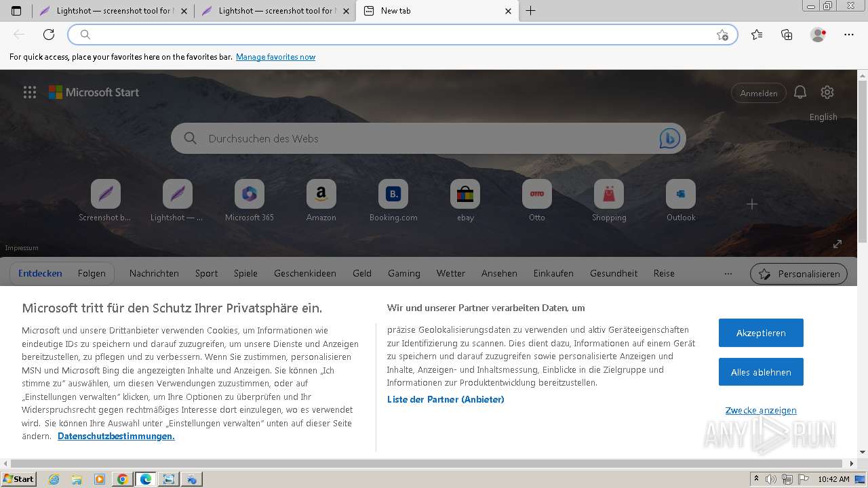Open the Screenshot b... quick link tile
868x488 pixels.
click(105, 201)
